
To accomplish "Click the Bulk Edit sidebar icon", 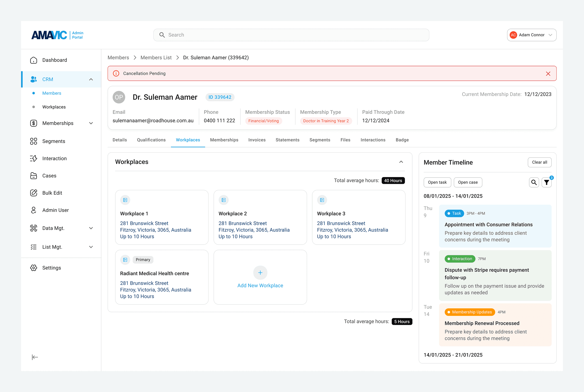I will [x=34, y=193].
